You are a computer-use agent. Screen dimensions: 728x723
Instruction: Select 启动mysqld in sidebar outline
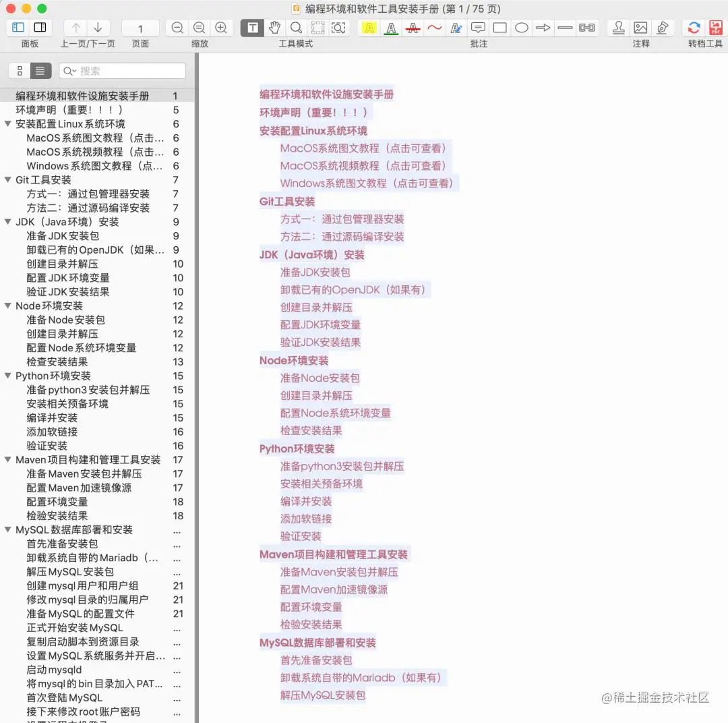click(96, 670)
